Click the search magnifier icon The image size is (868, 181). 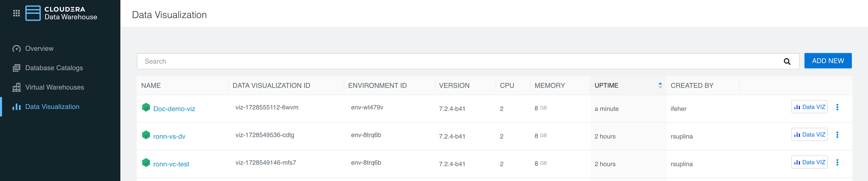click(787, 62)
